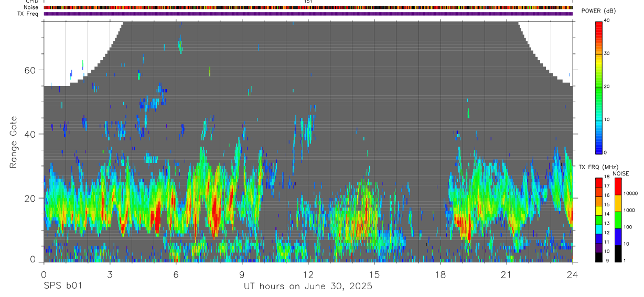Click the 12 hour tick label
The image size is (644, 297).
click(308, 274)
